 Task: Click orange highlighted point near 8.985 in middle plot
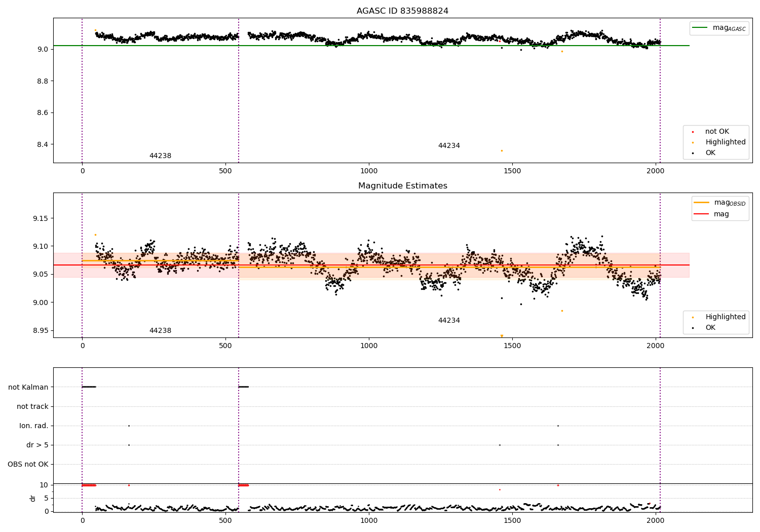click(562, 311)
